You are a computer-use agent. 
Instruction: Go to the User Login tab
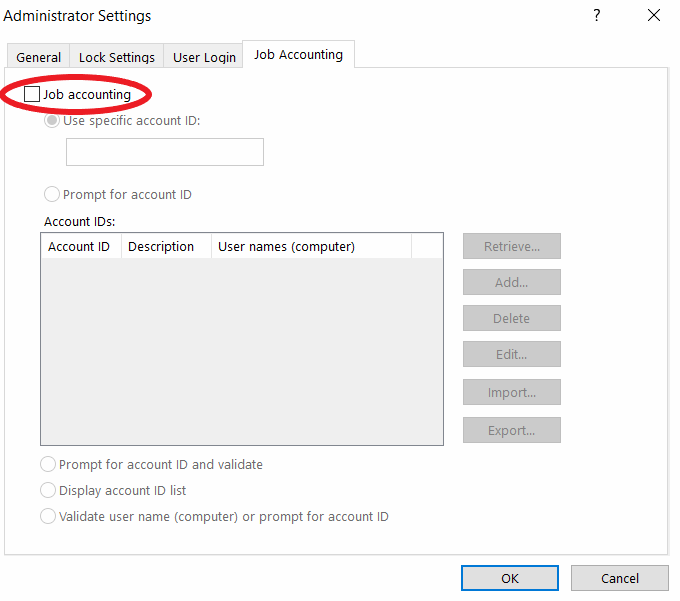[204, 56]
